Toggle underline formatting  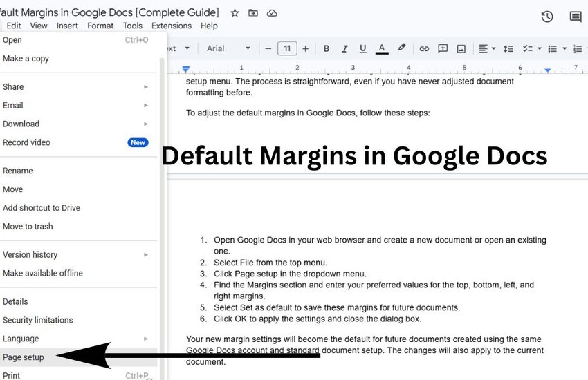pyautogui.click(x=362, y=48)
